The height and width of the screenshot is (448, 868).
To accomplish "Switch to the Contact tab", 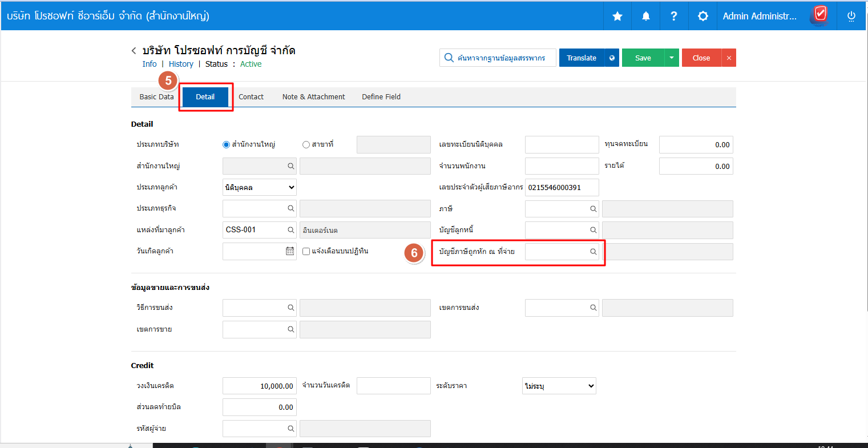I will [251, 97].
